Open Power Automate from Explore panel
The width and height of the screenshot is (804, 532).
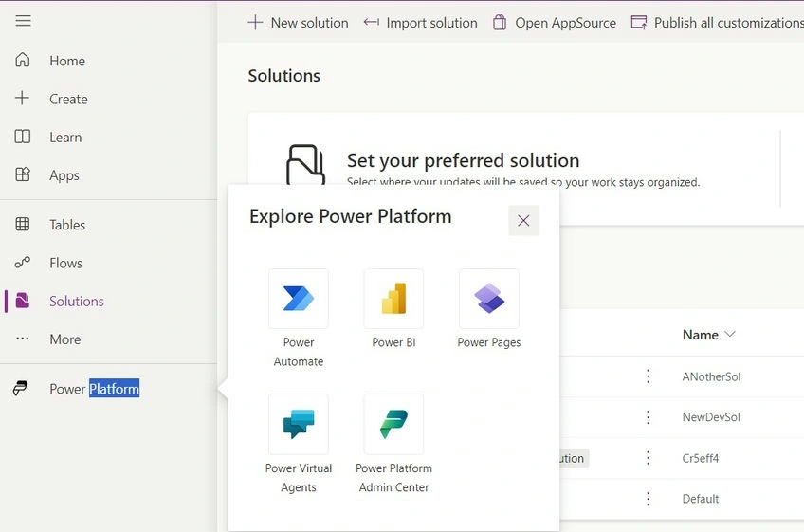pos(299,299)
